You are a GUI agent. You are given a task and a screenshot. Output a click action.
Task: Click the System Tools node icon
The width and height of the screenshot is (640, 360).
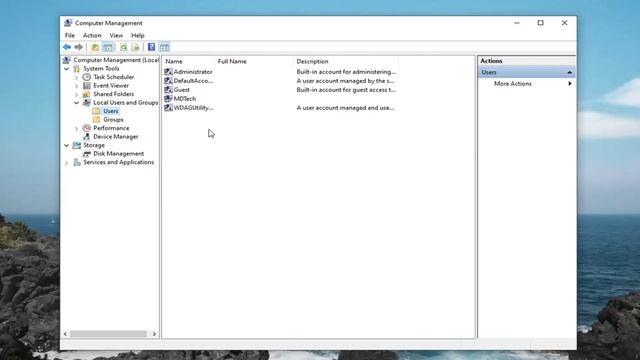pos(77,69)
